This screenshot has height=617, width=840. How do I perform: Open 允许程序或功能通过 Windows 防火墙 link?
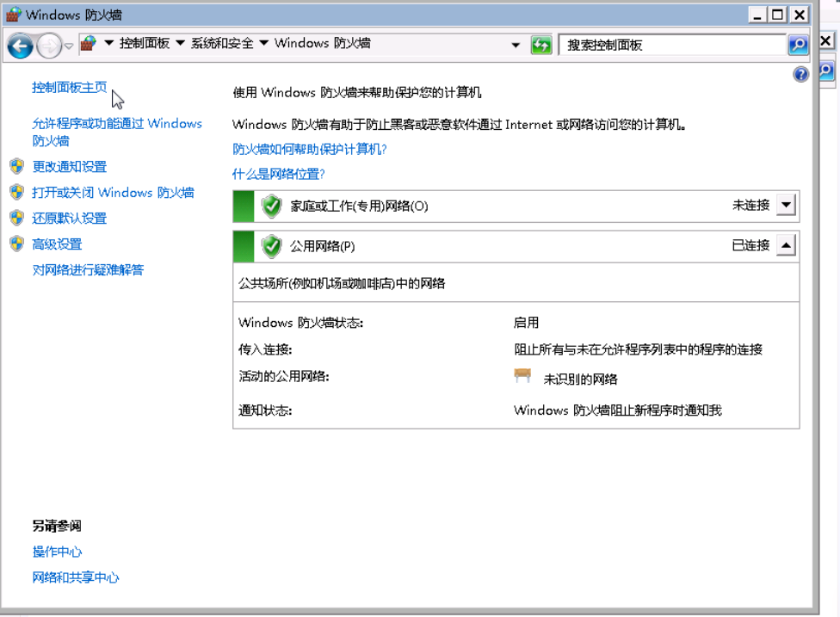coord(117,132)
